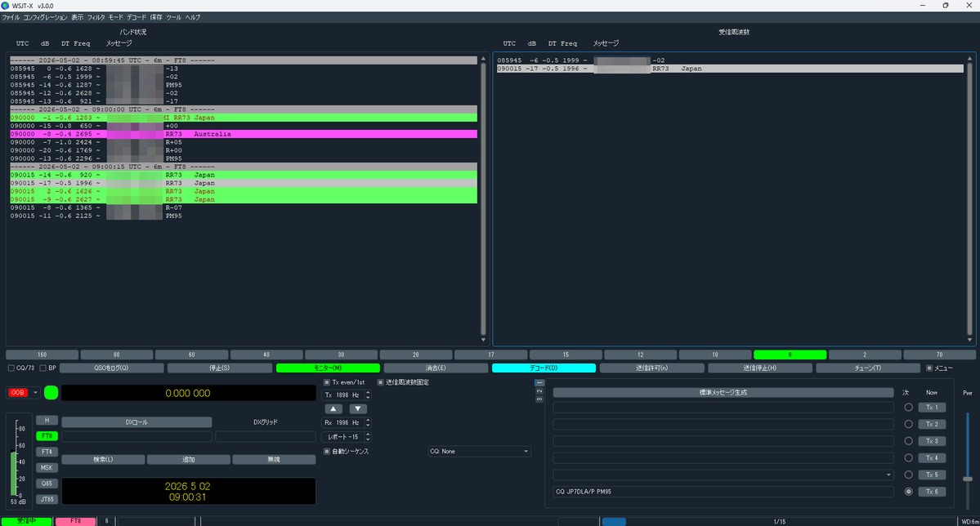Increase the レポート -15 spinner

click(x=368, y=435)
